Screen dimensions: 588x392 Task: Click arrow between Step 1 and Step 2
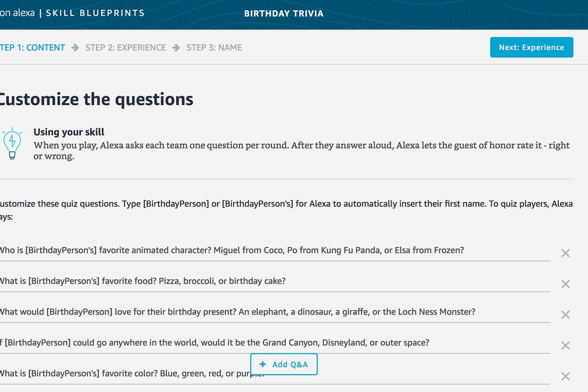tap(75, 48)
